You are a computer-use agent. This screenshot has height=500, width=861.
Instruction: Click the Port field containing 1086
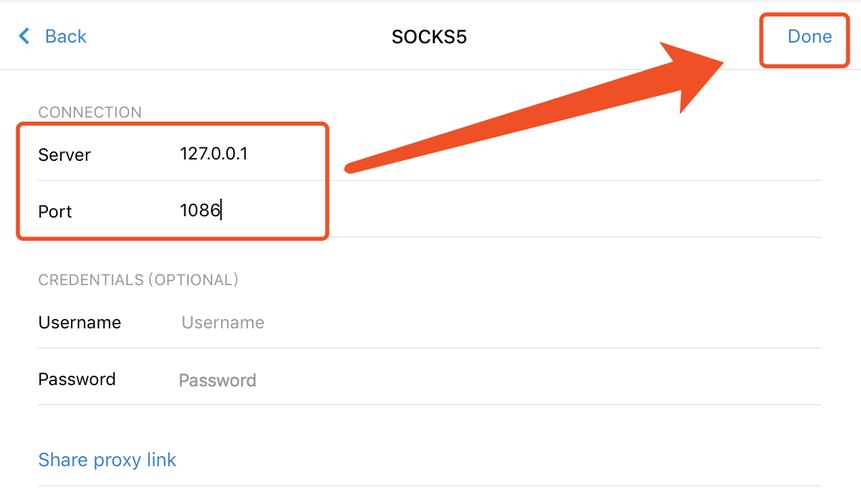tap(200, 211)
